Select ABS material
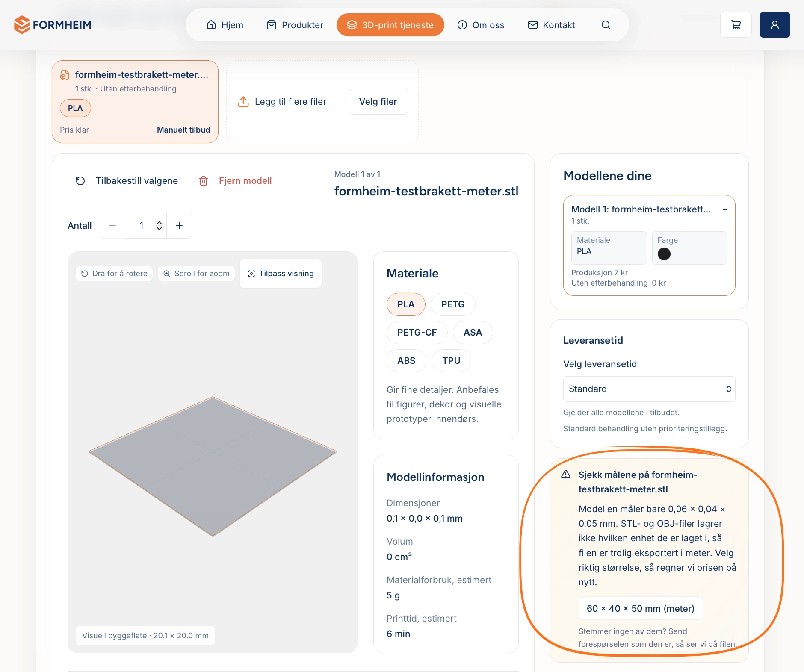 pos(406,361)
